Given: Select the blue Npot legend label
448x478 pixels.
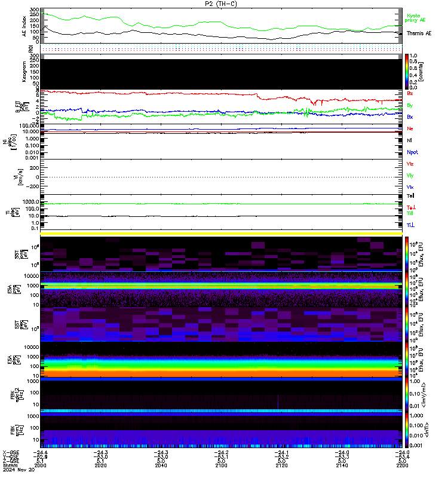Looking at the screenshot, I should pyautogui.click(x=412, y=152).
